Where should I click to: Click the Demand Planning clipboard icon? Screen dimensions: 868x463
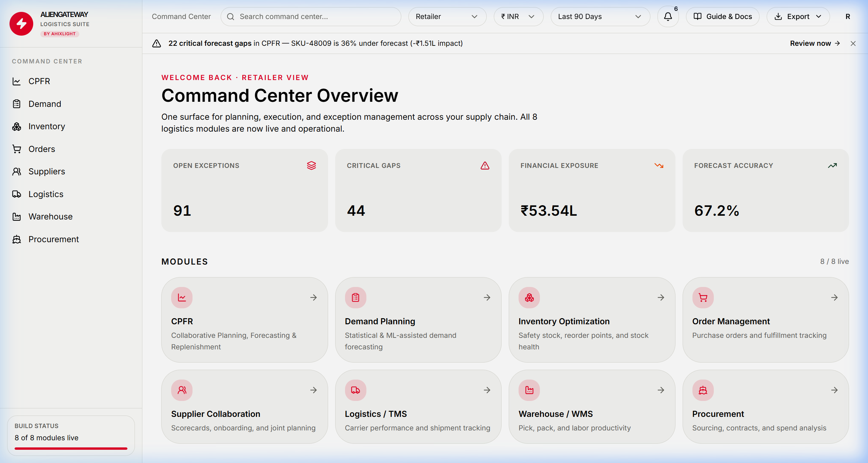pyautogui.click(x=356, y=298)
